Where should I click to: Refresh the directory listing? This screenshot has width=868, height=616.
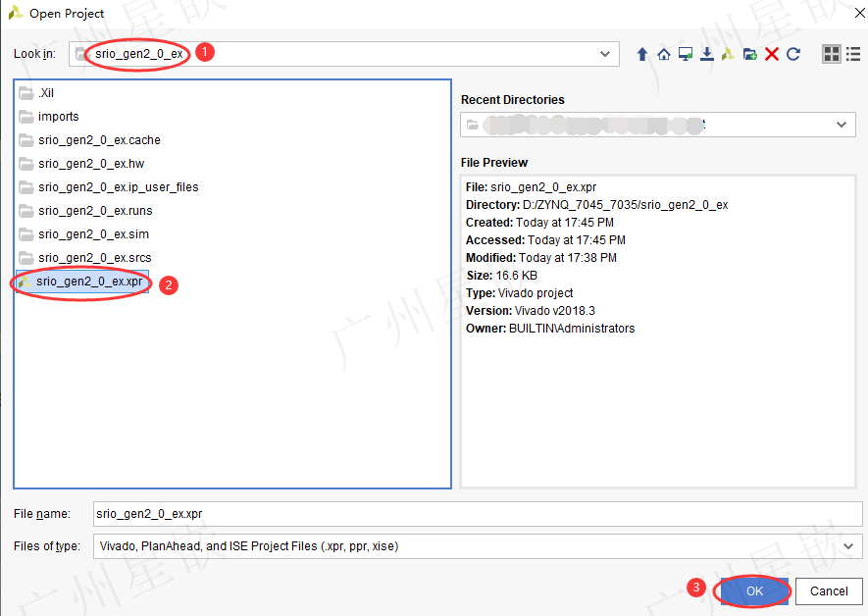tap(793, 54)
